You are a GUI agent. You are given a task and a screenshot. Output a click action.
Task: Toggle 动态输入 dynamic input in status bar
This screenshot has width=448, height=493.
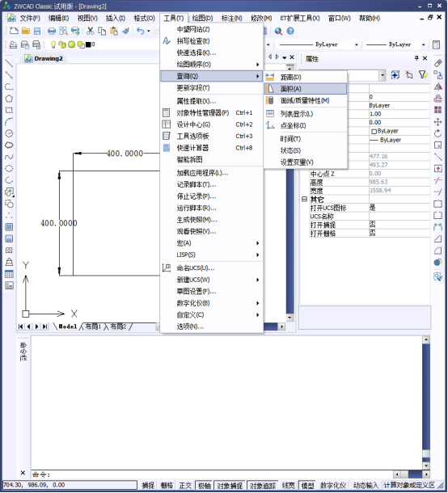tap(366, 486)
